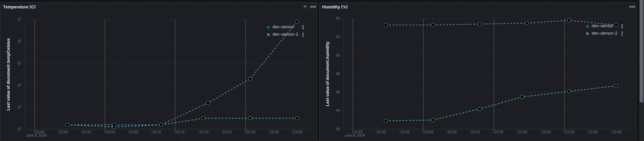Toggle dev-sensor-2 series label in Humidity legend
The height and width of the screenshot is (141, 644).
click(604, 33)
